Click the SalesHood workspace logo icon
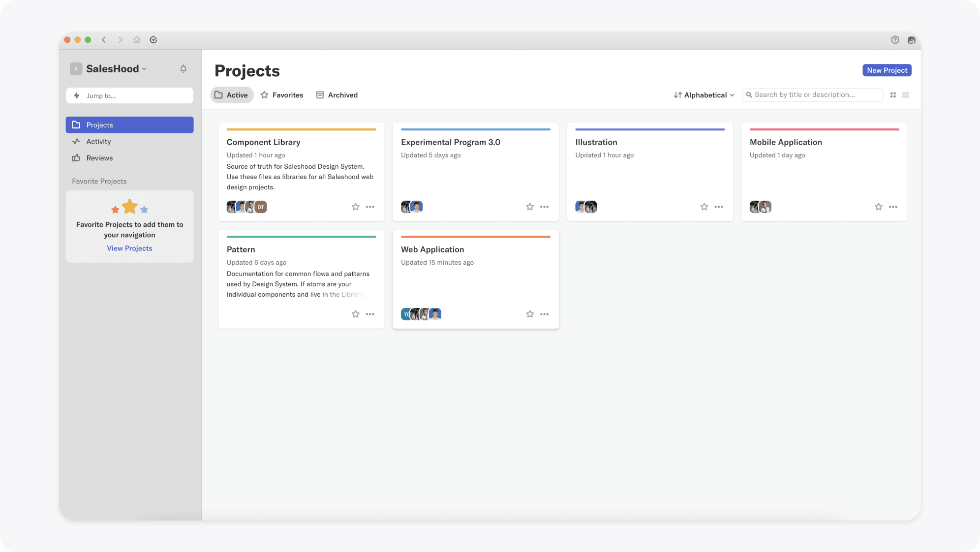980x552 pixels. tap(76, 69)
